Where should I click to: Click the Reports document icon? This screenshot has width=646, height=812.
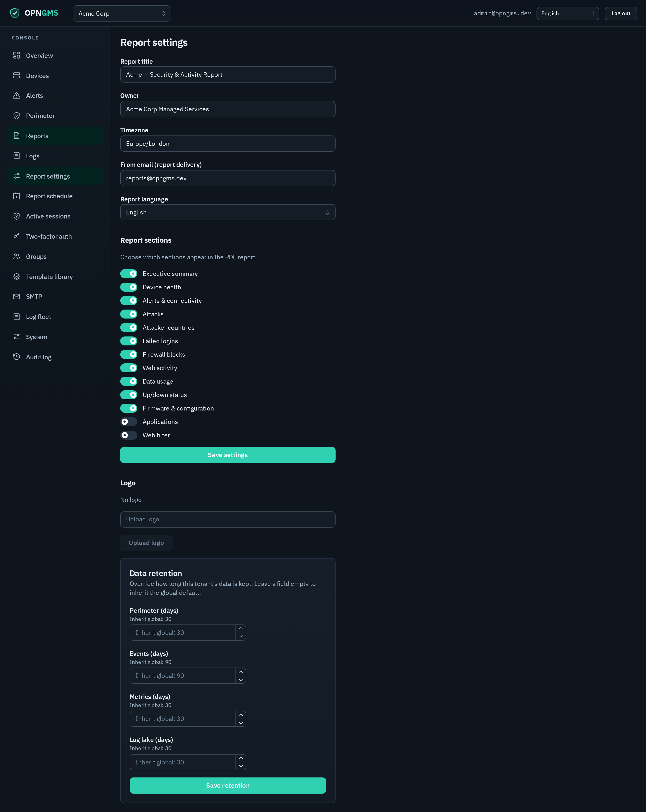tap(17, 136)
